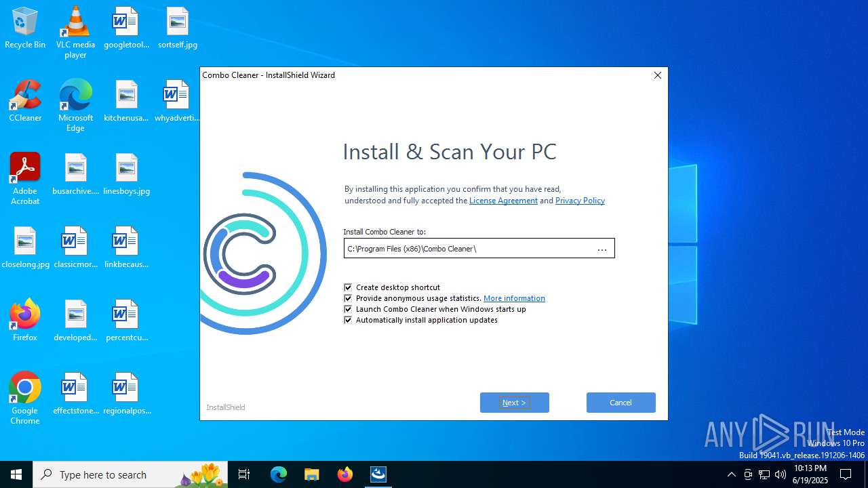868x488 pixels.
Task: Cancel the Combo Cleaner installation
Action: pyautogui.click(x=621, y=403)
